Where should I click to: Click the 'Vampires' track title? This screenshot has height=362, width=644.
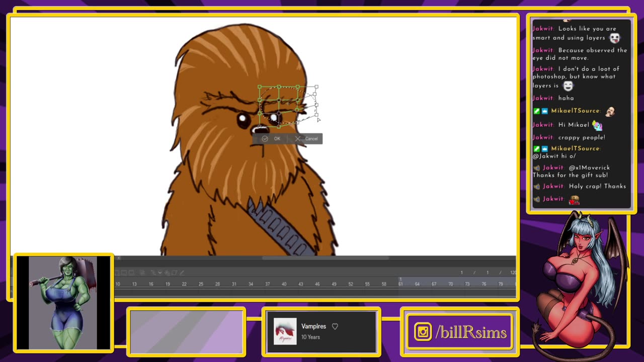(x=313, y=326)
